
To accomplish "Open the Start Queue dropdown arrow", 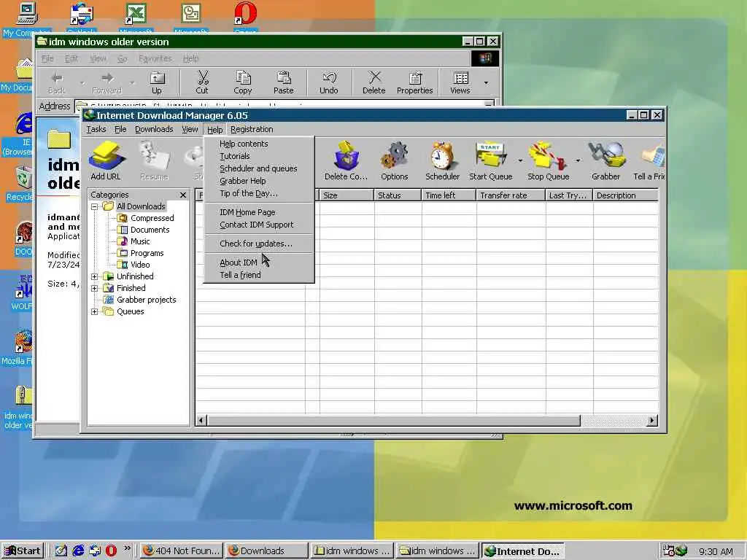I will (520, 161).
